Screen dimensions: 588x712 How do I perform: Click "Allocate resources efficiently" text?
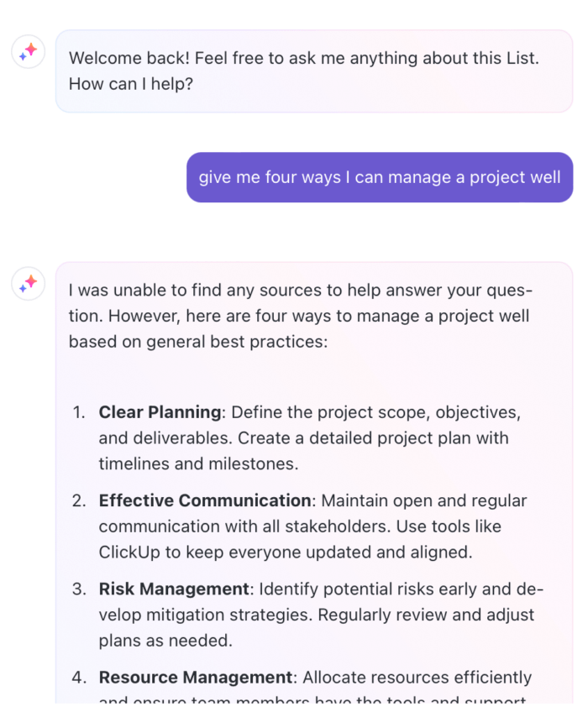(x=417, y=677)
